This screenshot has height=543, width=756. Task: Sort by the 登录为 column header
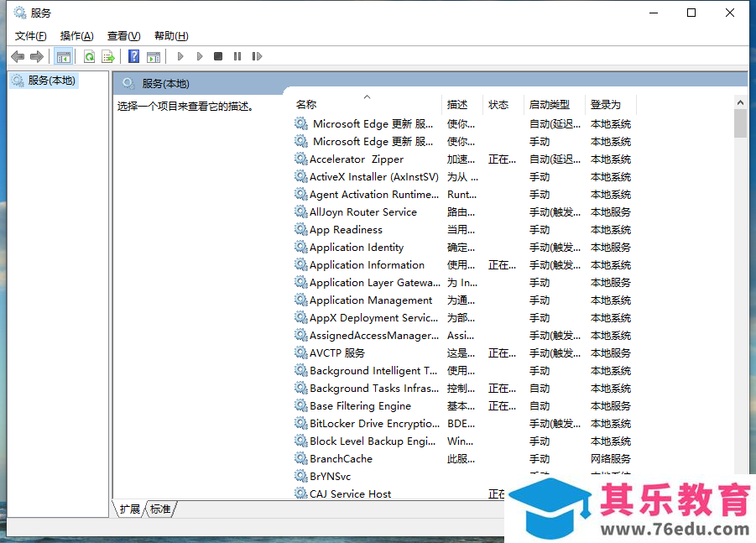(610, 105)
